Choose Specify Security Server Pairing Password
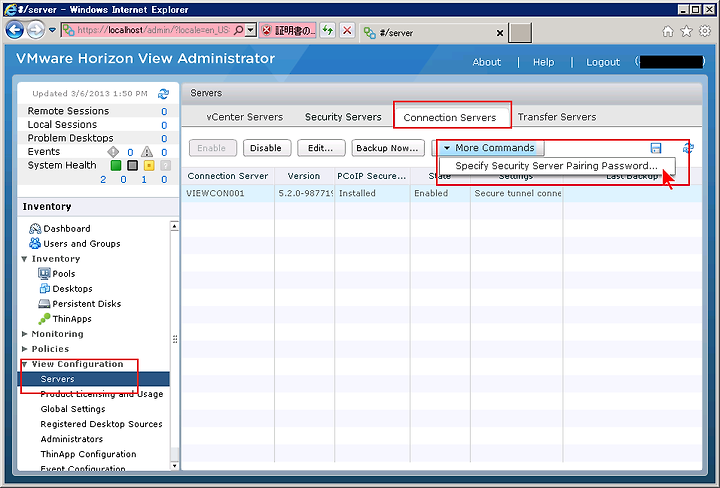The height and width of the screenshot is (488, 720). (556, 166)
